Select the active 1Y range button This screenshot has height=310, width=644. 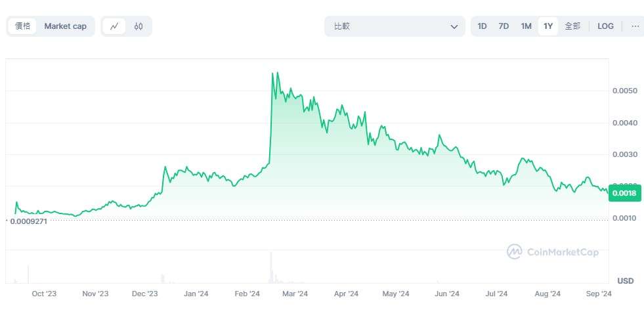547,26
